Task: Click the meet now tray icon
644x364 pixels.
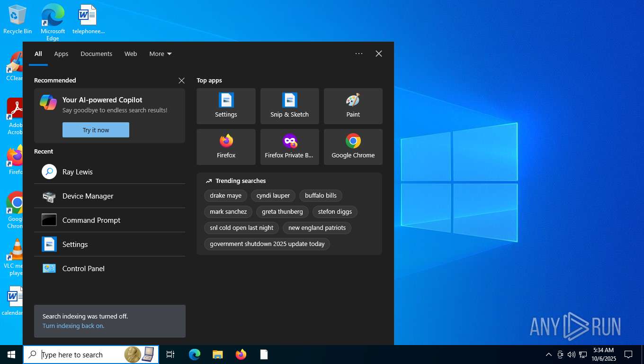Action: [x=560, y=355]
